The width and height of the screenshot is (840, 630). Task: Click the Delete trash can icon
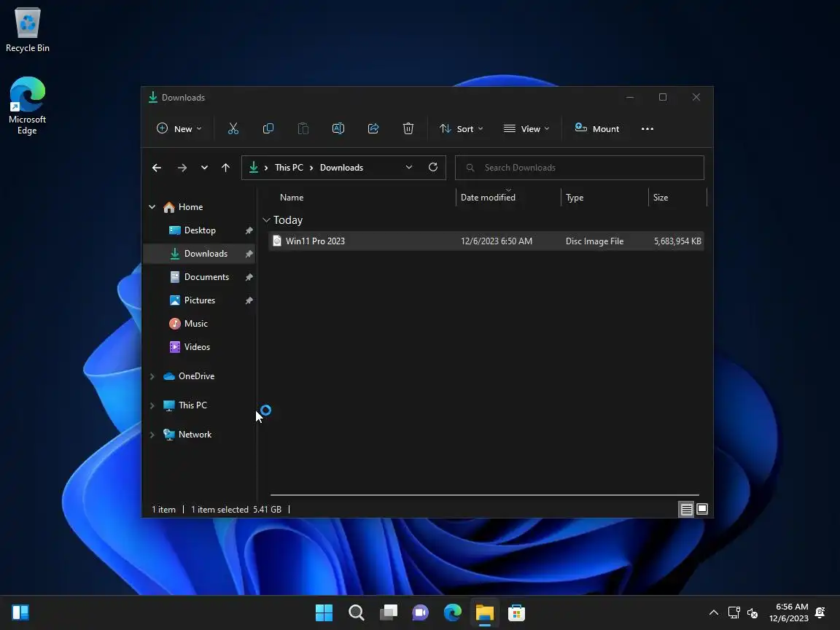point(408,128)
